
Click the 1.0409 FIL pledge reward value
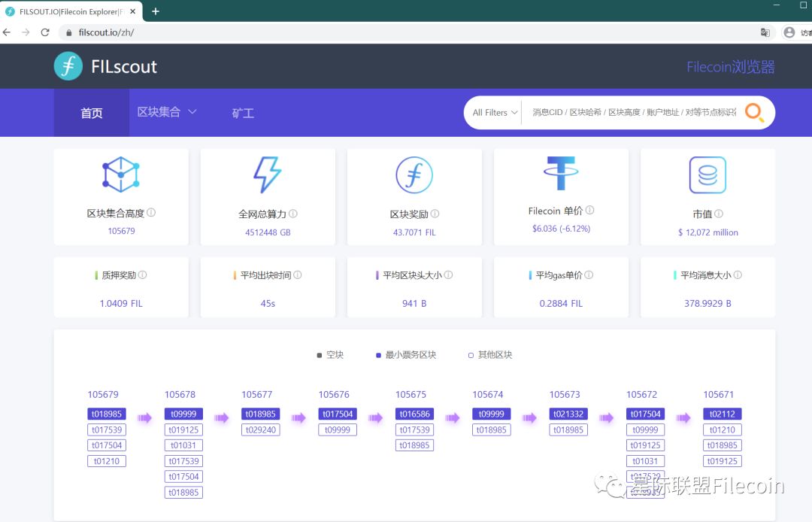click(x=121, y=303)
